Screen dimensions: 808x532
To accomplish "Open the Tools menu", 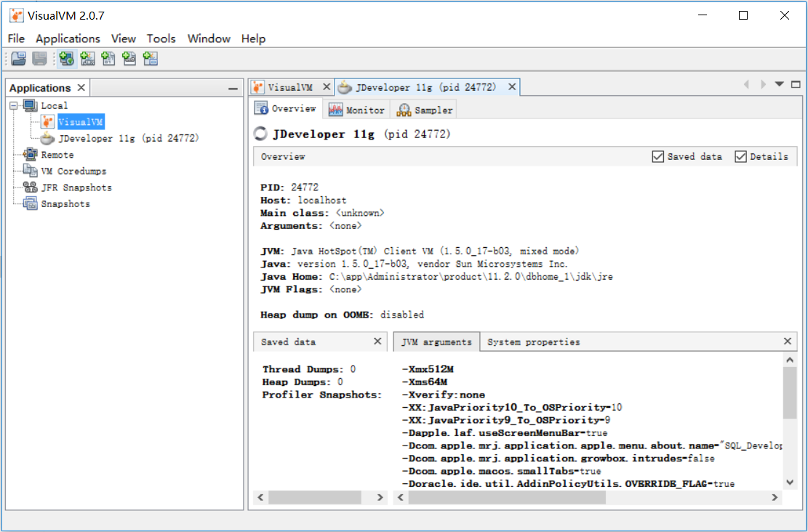I will [x=161, y=39].
